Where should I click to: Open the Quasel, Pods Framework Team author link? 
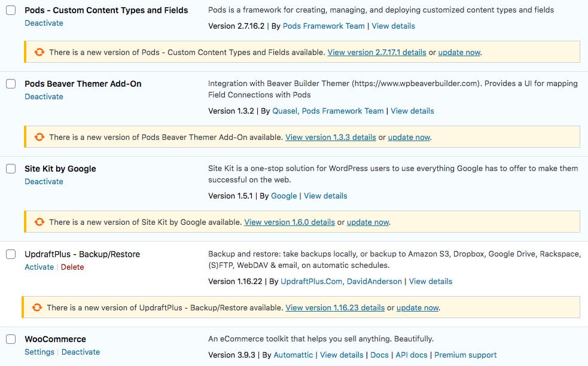328,111
